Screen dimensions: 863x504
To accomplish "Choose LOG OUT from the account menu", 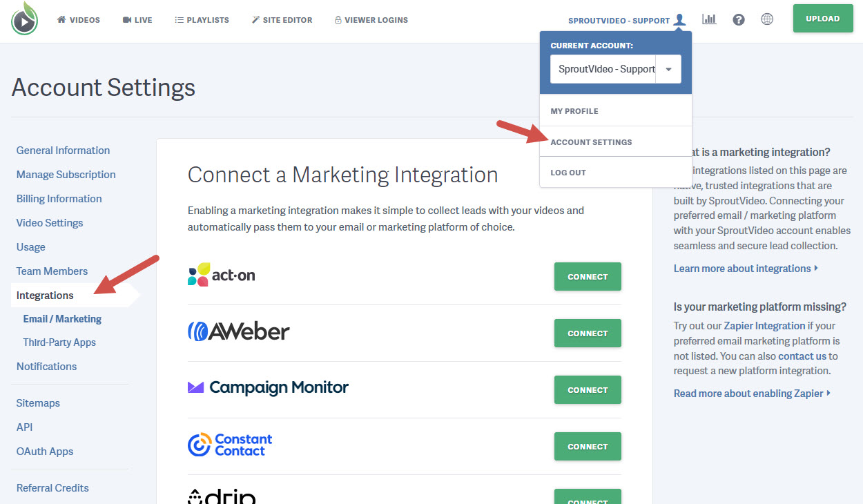I will [568, 172].
